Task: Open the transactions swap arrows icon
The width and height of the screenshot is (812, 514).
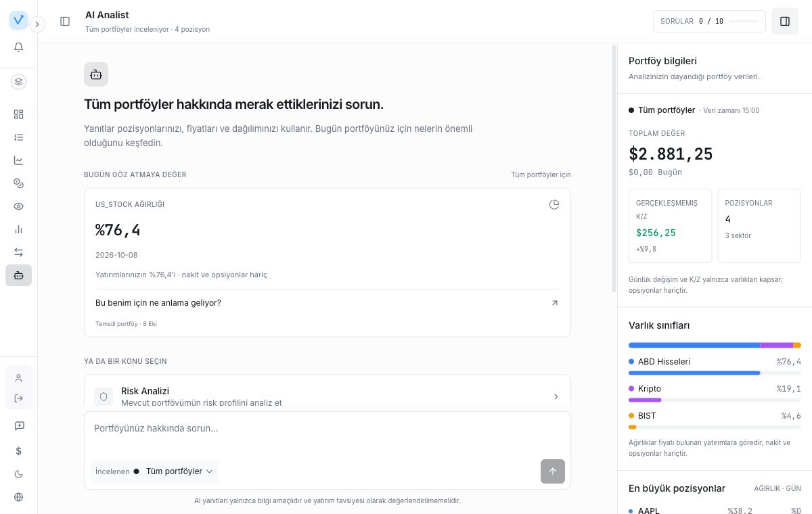Action: coord(18,252)
